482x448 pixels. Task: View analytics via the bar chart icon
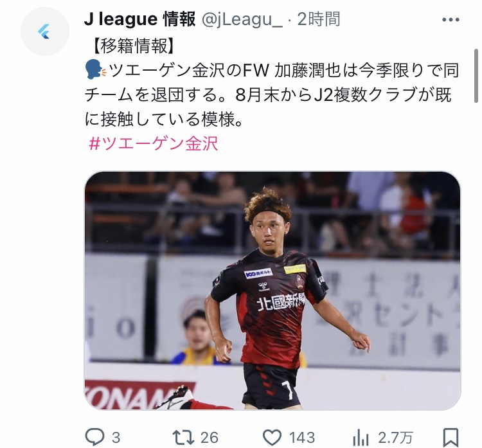point(361,438)
